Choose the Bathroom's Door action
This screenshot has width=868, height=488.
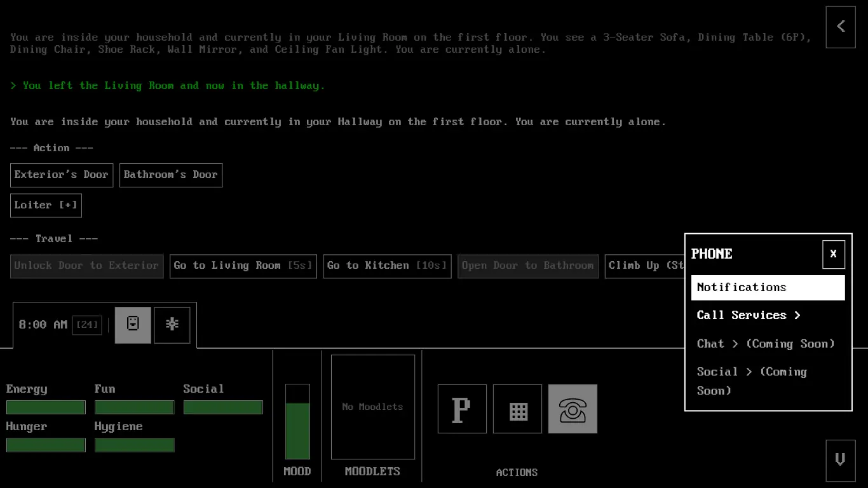pyautogui.click(x=170, y=175)
